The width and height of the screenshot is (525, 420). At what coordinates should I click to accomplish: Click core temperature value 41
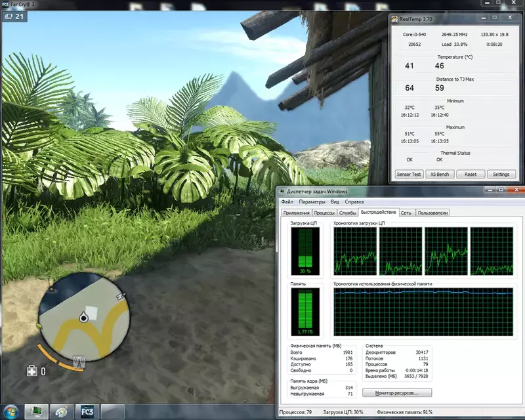pos(409,66)
